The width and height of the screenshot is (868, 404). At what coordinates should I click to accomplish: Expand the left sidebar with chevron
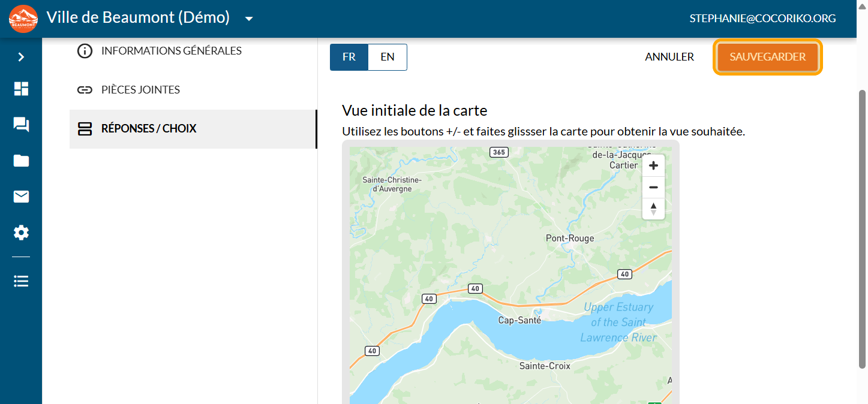pos(21,57)
